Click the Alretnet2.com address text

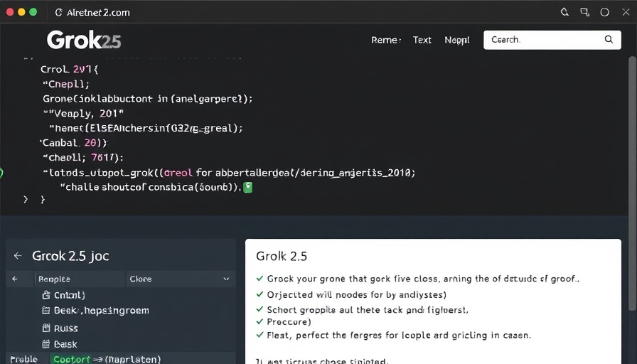point(98,13)
